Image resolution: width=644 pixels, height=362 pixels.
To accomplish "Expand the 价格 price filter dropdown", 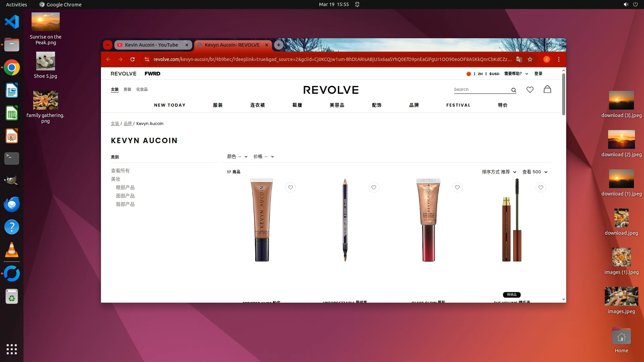I will (264, 157).
